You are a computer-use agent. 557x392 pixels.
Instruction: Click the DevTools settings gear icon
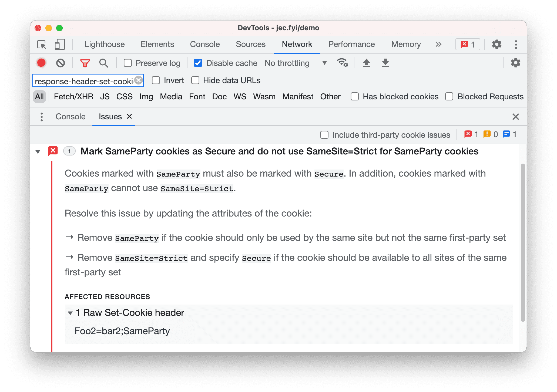(496, 44)
